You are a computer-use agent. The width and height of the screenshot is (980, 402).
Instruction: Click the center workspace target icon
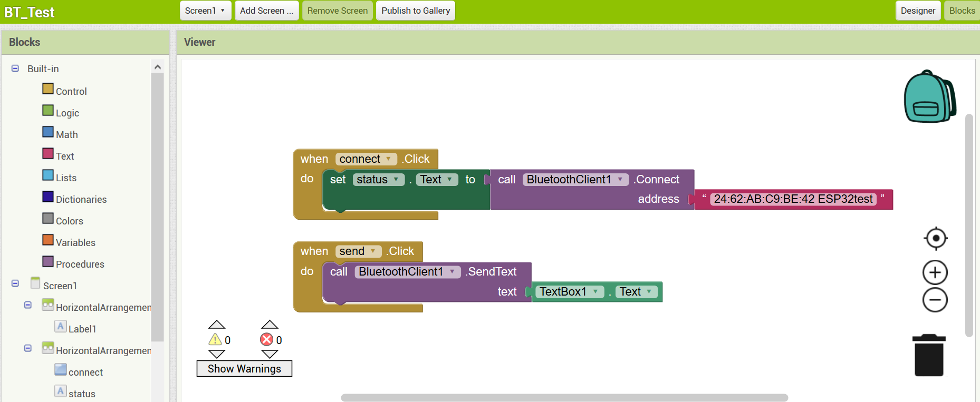[x=935, y=239]
